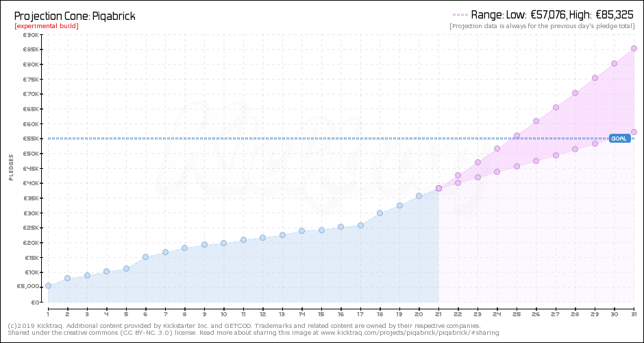Click the '(c)2019 Kicktraq' copyright line
The width and height of the screenshot is (644, 343).
pyautogui.click(x=243, y=325)
